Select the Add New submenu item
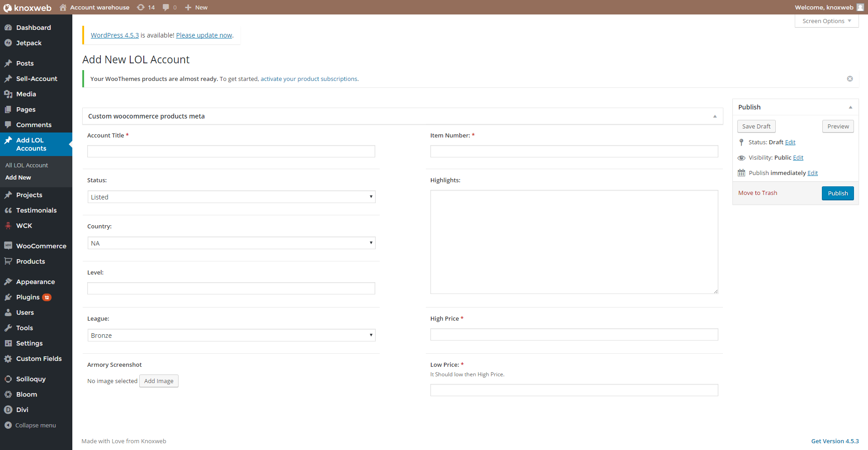This screenshot has width=868, height=450. [x=18, y=177]
